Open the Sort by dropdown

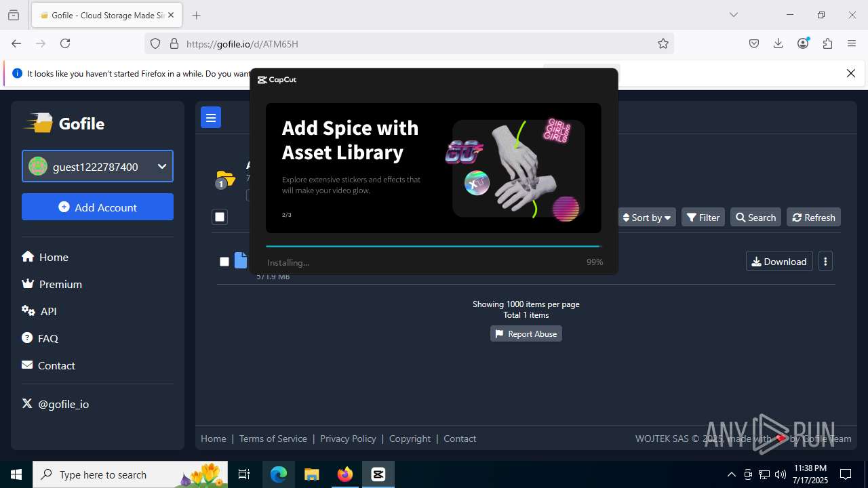[x=647, y=217]
